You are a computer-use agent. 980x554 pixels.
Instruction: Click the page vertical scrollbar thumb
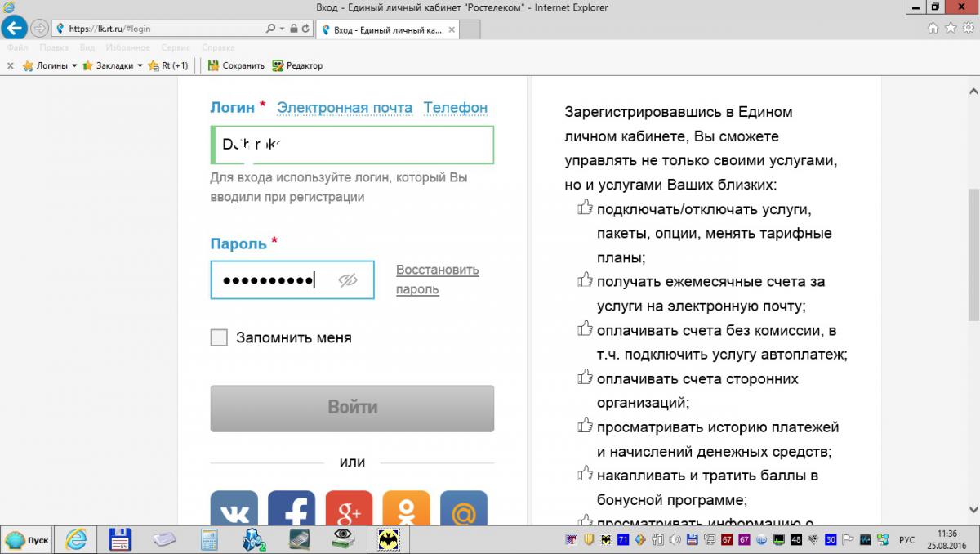point(973,253)
